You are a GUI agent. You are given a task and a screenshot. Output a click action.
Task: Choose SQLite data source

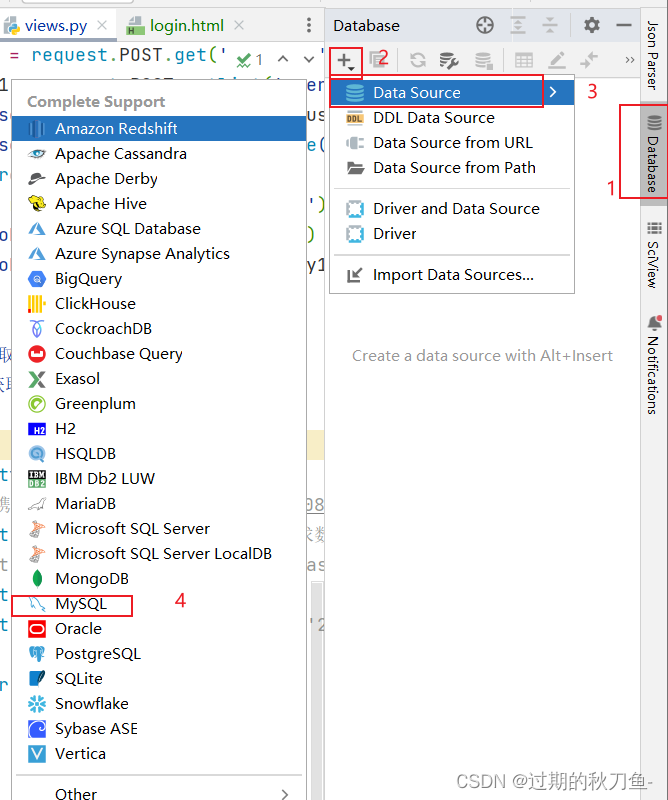click(x=159, y=679)
